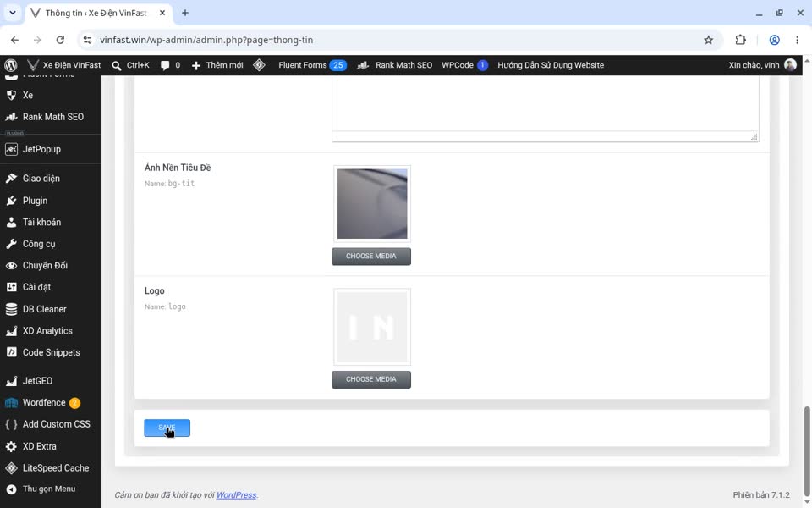This screenshot has width=812, height=508.
Task: Click the LiteSpeed diamond icon in admin bar
Action: 260,65
